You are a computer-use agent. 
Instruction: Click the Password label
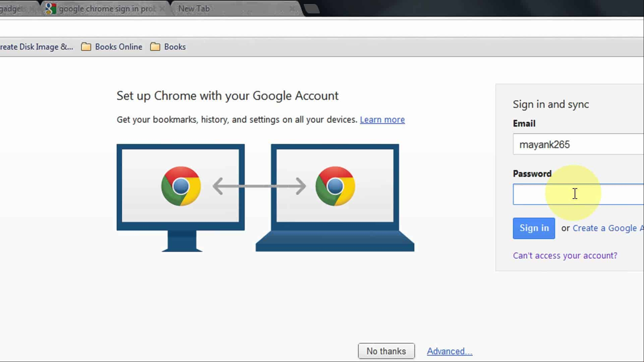coord(532,174)
